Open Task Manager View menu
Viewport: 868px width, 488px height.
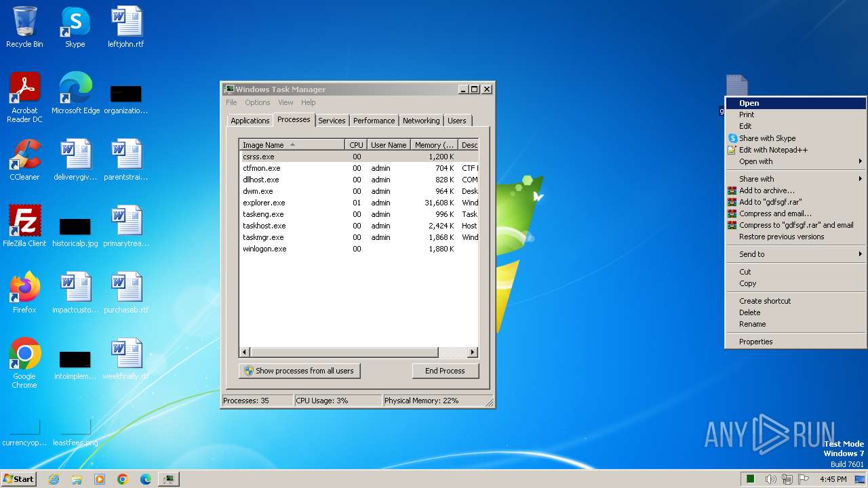(x=285, y=102)
